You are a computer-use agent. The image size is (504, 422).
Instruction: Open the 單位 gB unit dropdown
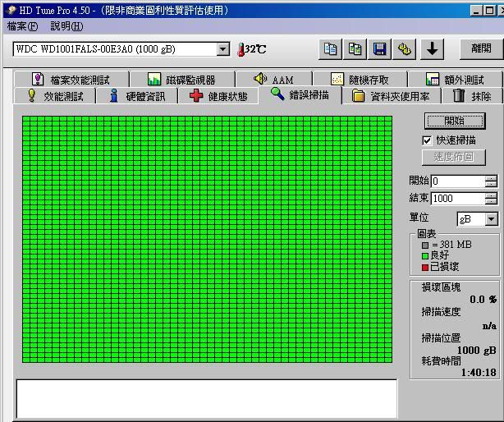491,219
